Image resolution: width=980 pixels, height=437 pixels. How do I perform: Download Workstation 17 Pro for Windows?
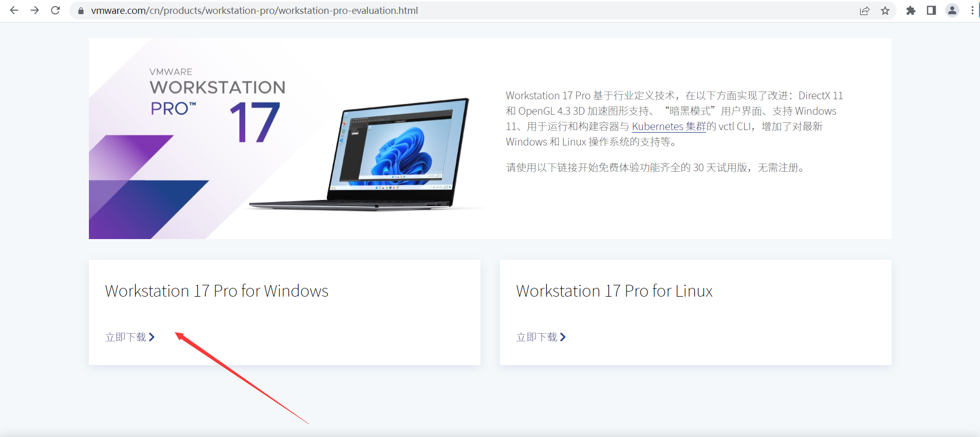[x=130, y=337]
